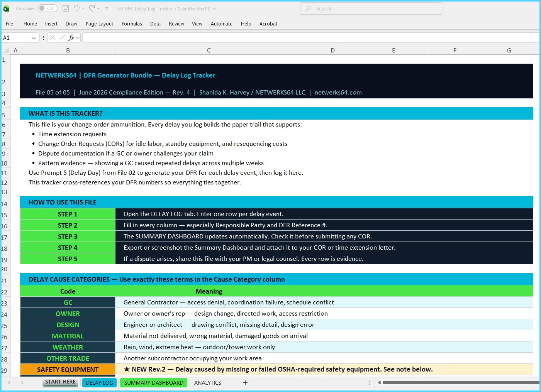Click the Undo icon
Screen dimensions: 541x392
click(x=76, y=8)
